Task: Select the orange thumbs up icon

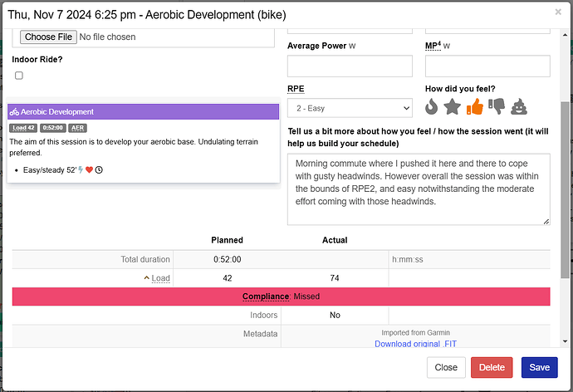Action: (x=475, y=106)
